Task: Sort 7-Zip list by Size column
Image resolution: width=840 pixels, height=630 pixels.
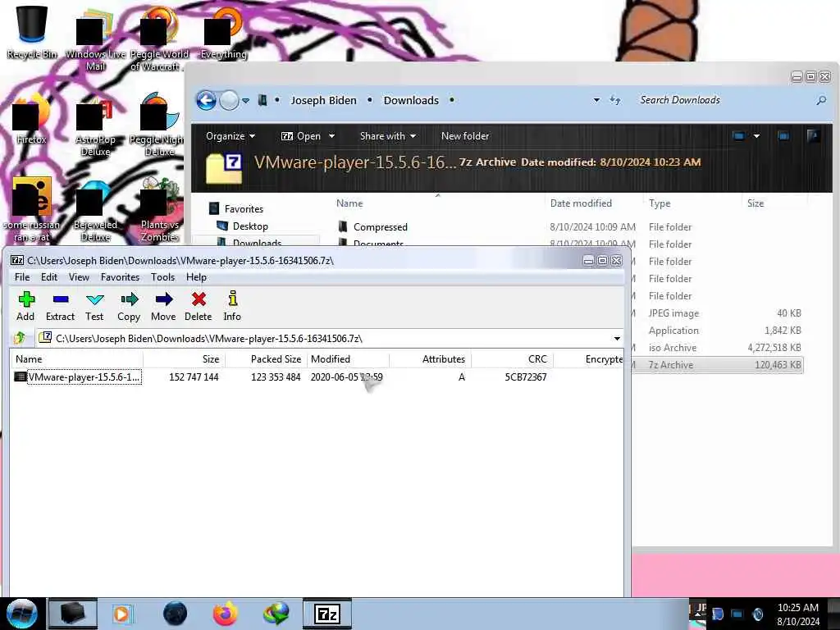Action: point(184,359)
